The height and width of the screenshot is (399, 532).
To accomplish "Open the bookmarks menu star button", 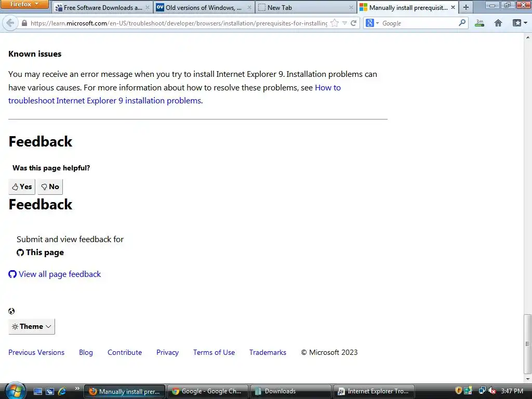I will 520,23.
